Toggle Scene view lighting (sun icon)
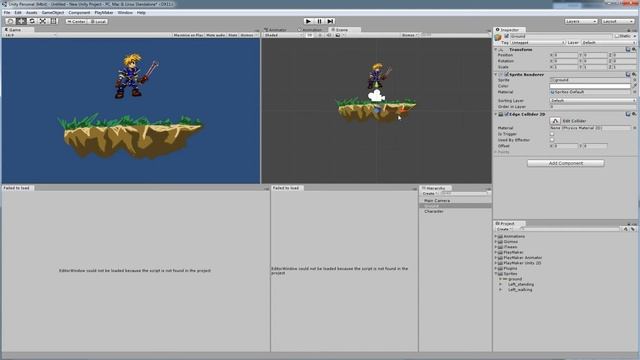640x360 pixels. pyautogui.click(x=320, y=36)
